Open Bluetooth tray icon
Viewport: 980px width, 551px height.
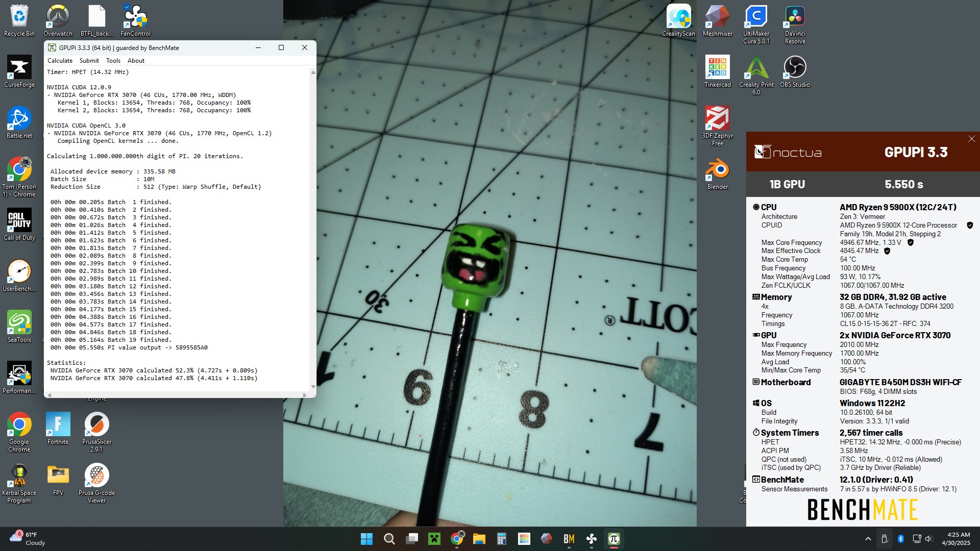pos(901,539)
